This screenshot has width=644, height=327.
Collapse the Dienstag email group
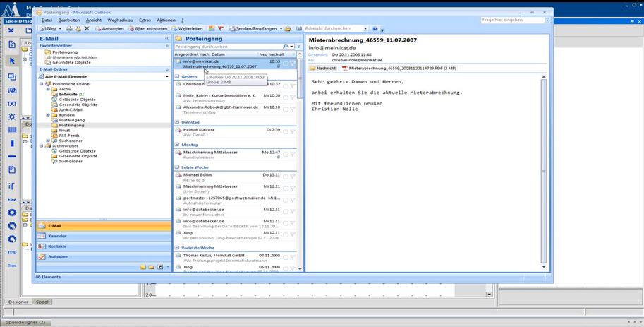[177, 122]
